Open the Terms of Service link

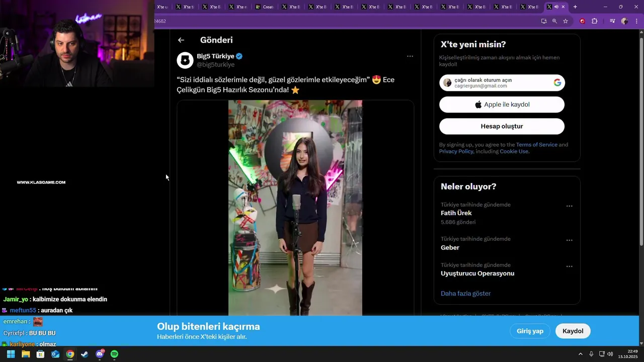536,145
